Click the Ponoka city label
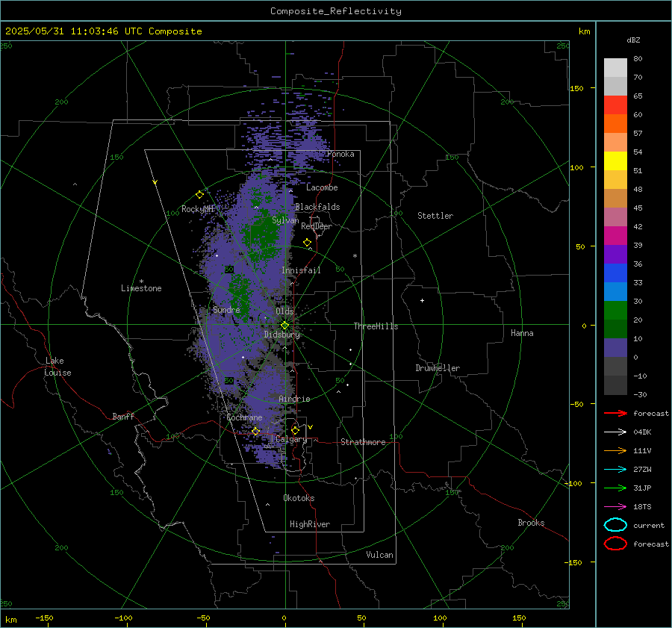Image resolution: width=672 pixels, height=628 pixels. click(340, 154)
